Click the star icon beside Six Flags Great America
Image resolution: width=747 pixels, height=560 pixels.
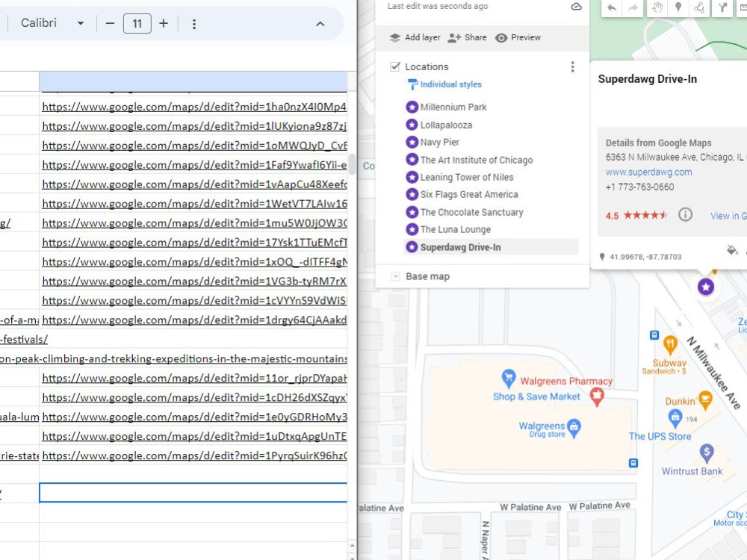coord(412,194)
